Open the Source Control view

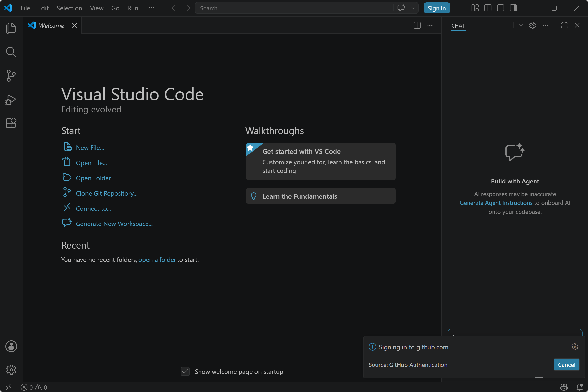point(11,75)
